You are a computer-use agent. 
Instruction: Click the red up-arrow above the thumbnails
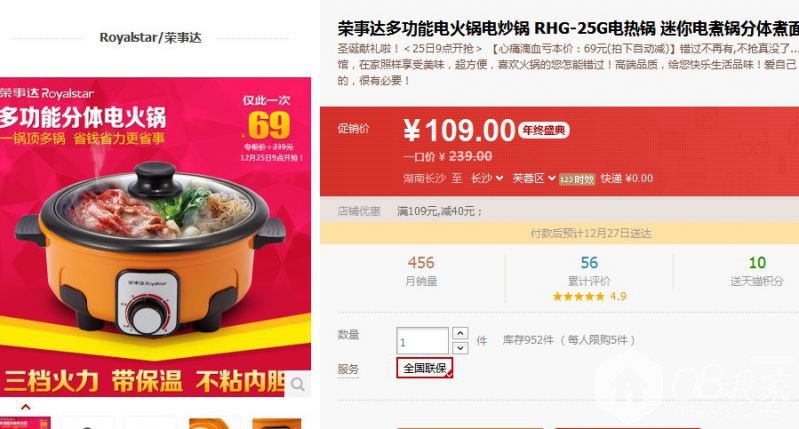(x=25, y=407)
